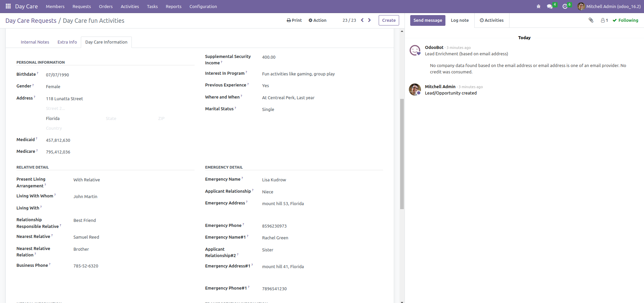The image size is (644, 303).
Task: Go to previous record arrow
Action: [x=362, y=20]
